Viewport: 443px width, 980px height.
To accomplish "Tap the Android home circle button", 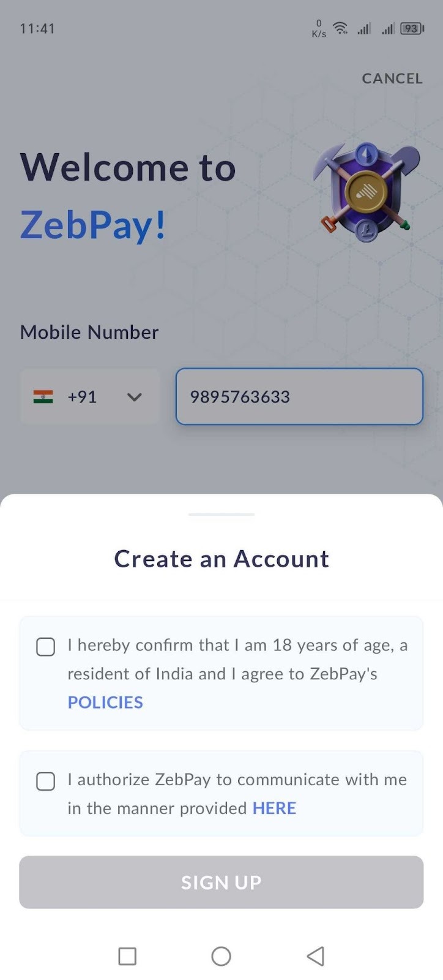I will tap(221, 956).
